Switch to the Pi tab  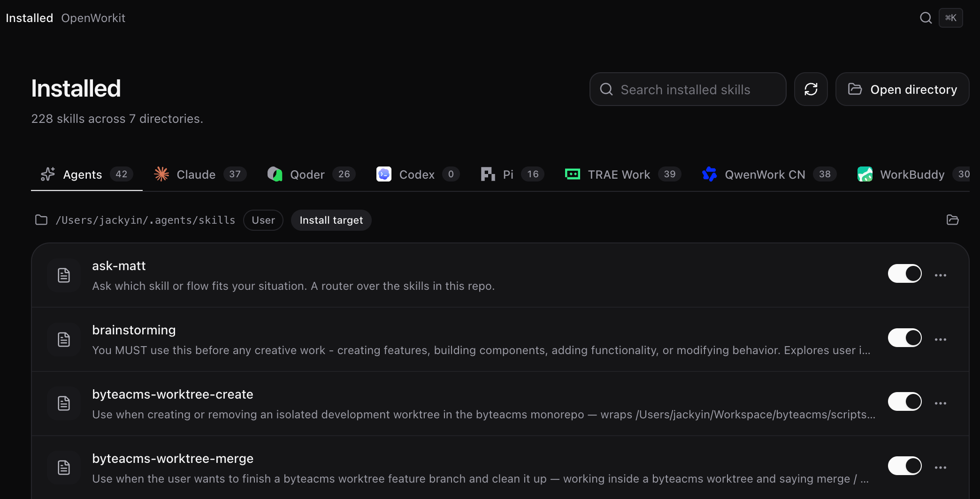(x=512, y=174)
